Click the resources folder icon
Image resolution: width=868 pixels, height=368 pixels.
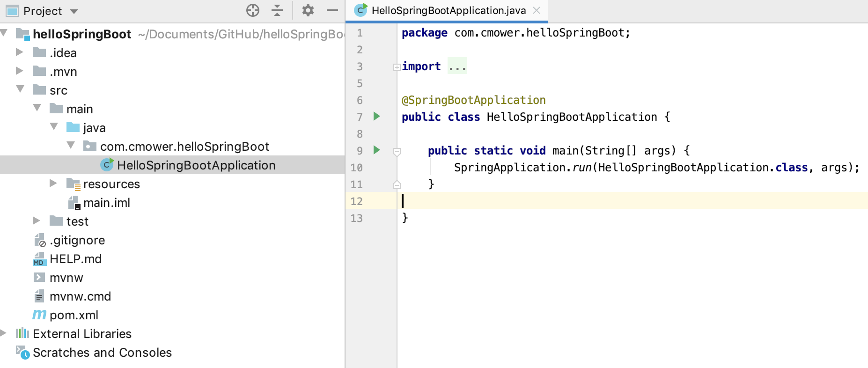[x=74, y=184]
